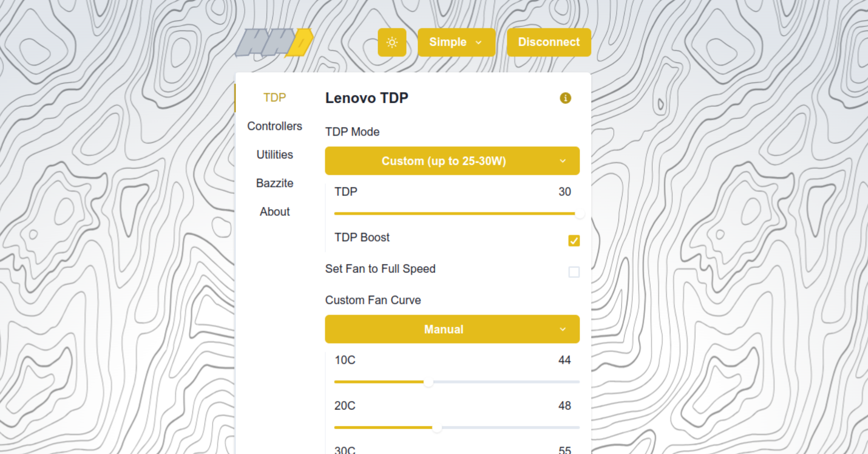The image size is (868, 454).
Task: Navigate to the Controllers tab
Action: pyautogui.click(x=274, y=126)
